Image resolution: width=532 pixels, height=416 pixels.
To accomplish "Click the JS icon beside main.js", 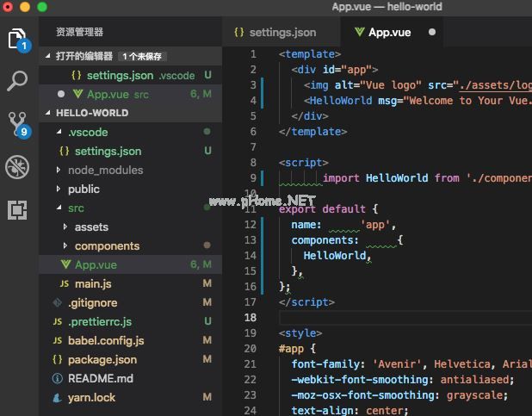I will pos(65,284).
